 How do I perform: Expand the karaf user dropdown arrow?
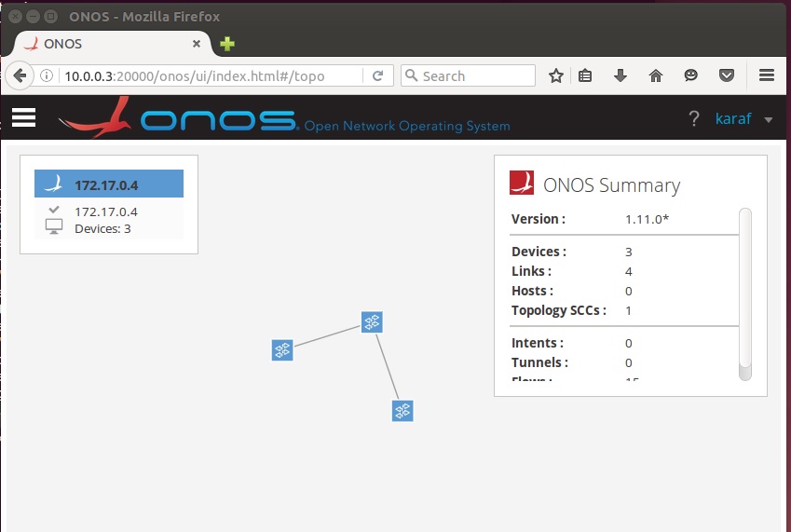769,120
